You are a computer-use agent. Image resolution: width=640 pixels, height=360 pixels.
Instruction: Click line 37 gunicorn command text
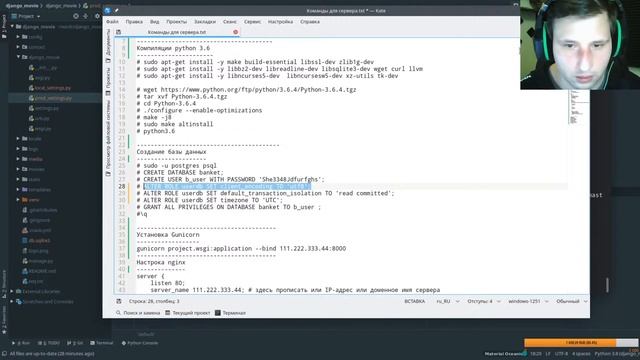click(x=241, y=249)
